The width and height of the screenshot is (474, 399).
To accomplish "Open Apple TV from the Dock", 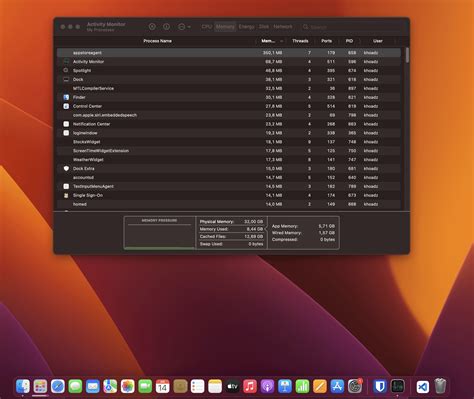I will 232,386.
